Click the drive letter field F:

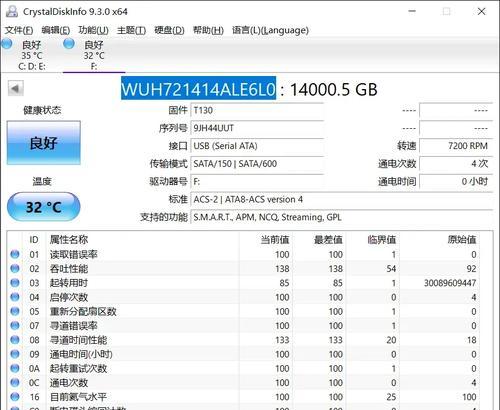pos(257,182)
